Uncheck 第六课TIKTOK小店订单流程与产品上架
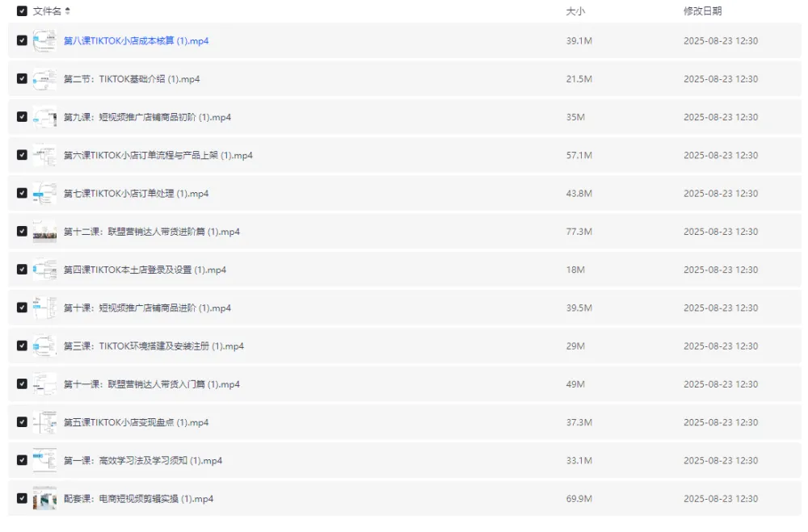 pyautogui.click(x=22, y=155)
